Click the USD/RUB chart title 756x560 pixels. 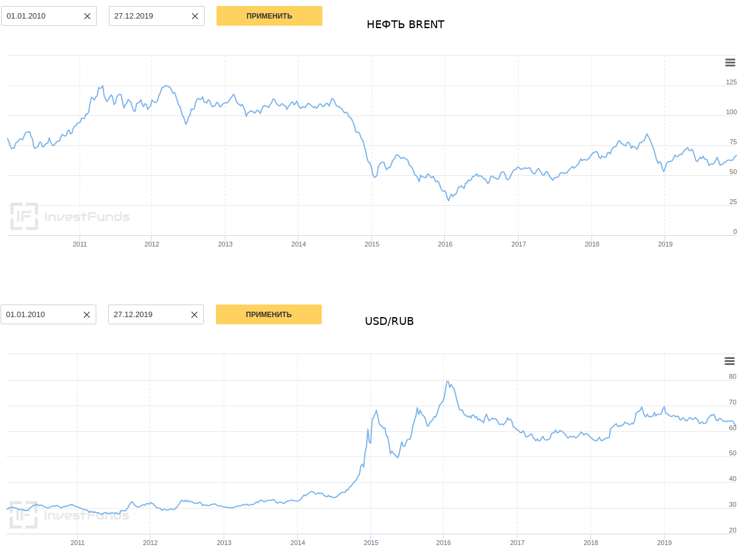click(x=389, y=321)
